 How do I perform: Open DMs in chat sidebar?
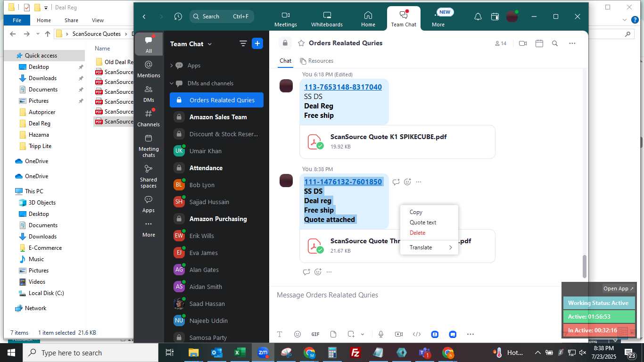[x=149, y=94]
